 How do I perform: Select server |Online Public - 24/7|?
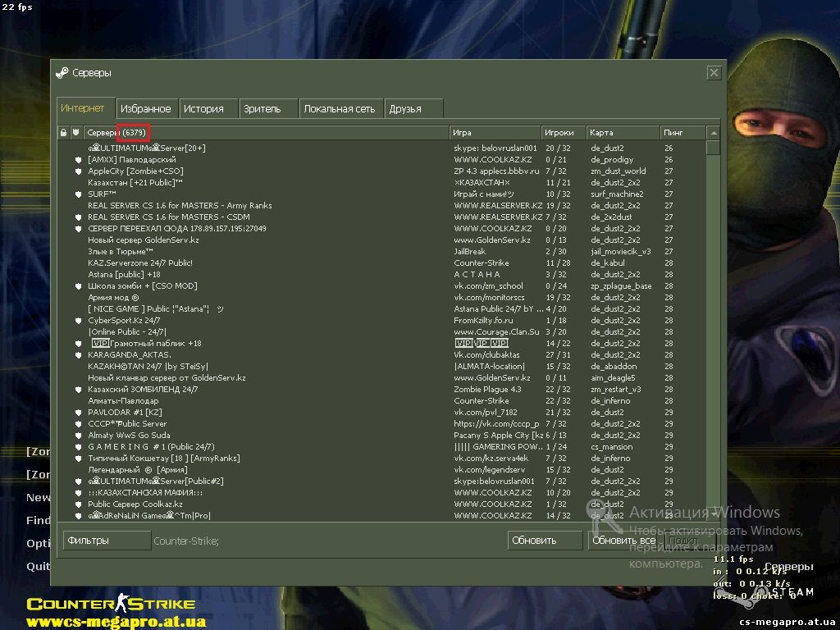tap(127, 331)
